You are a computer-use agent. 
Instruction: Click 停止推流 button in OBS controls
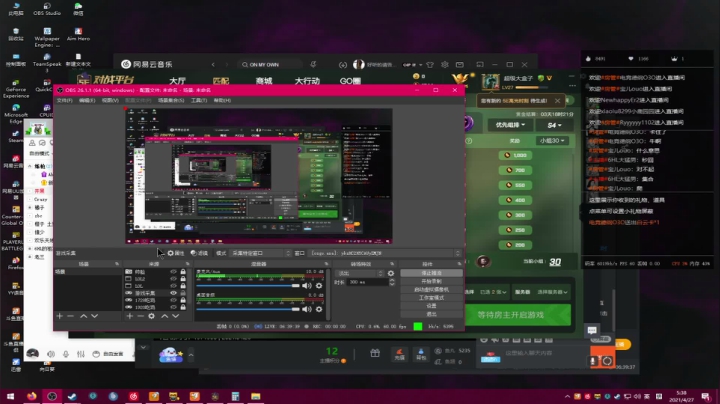click(431, 273)
